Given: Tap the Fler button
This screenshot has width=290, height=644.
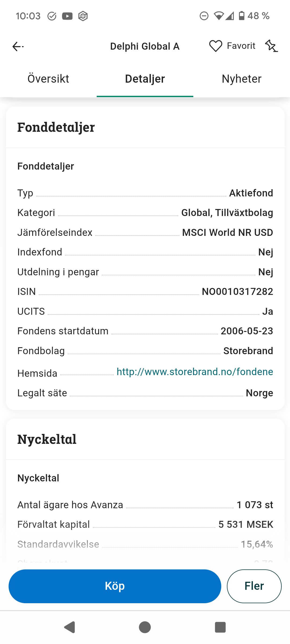Looking at the screenshot, I should (254, 586).
